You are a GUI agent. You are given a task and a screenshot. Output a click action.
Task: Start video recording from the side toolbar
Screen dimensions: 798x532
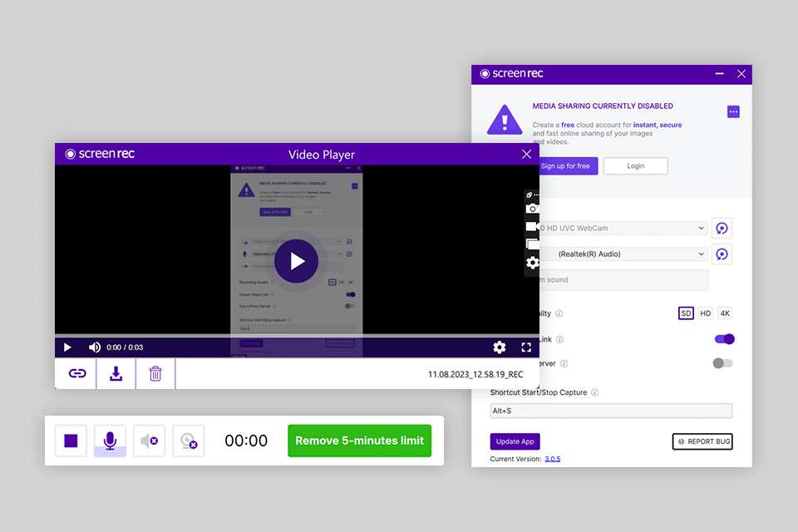click(532, 227)
